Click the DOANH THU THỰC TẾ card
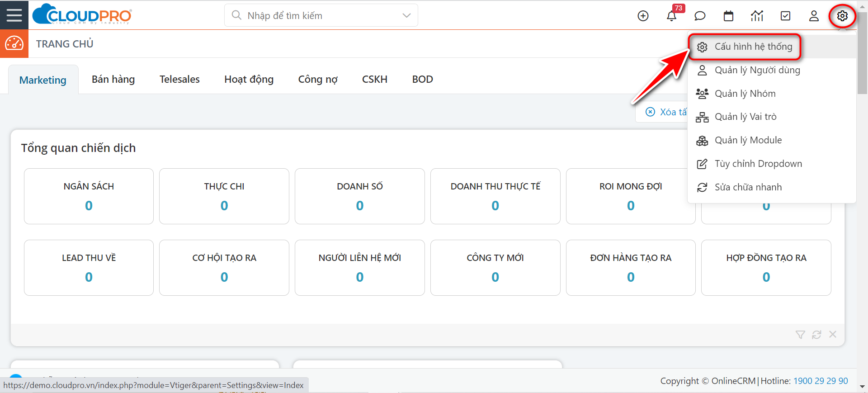The width and height of the screenshot is (868, 393). pyautogui.click(x=495, y=196)
